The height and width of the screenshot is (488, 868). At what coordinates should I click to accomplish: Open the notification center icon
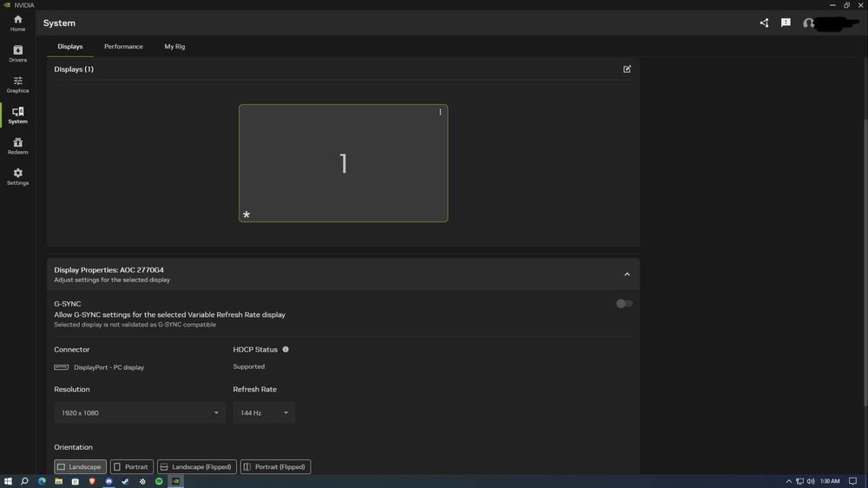pos(852,481)
